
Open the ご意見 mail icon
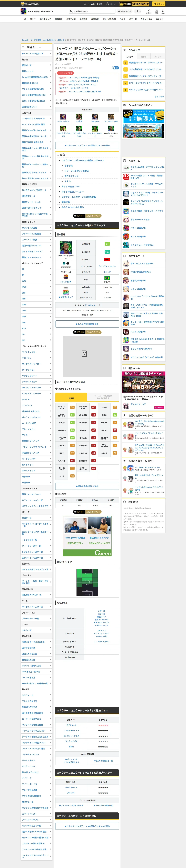pyautogui.click(x=156, y=11)
